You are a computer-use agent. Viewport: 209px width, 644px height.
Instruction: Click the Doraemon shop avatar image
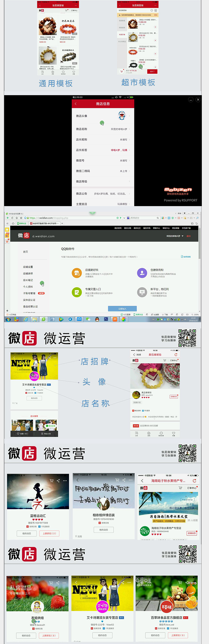click(122, 116)
